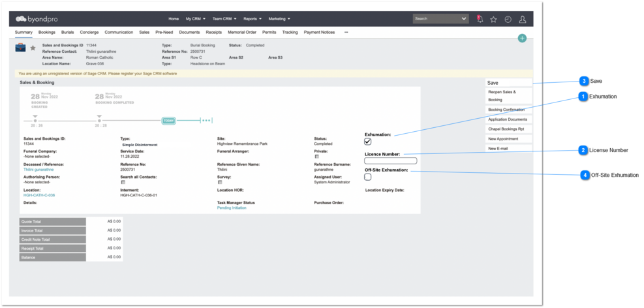Click the New Appointment button
Viewport: 644px width, 308px height.
508,139
